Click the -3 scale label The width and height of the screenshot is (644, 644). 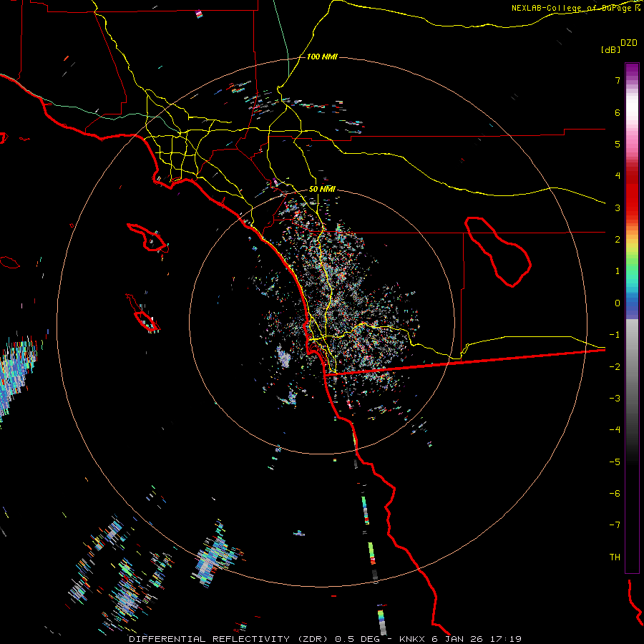click(615, 399)
